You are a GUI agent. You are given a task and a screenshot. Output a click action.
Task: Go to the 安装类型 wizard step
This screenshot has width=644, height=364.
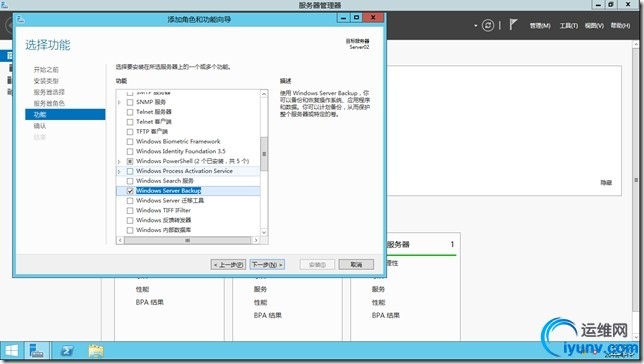coord(46,81)
